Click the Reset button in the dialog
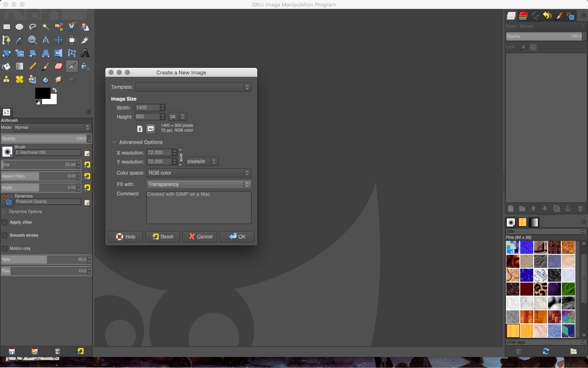Image resolution: width=588 pixels, height=368 pixels. 163,237
